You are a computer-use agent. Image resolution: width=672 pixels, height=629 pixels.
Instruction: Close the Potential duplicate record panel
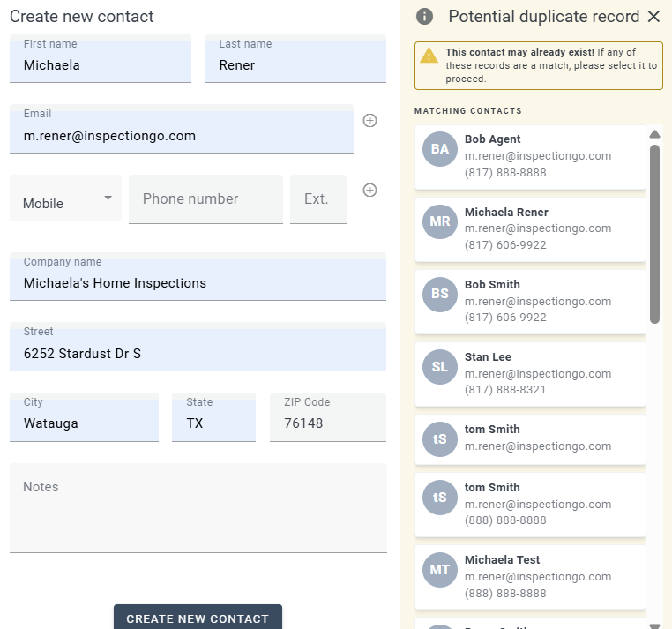tap(653, 17)
